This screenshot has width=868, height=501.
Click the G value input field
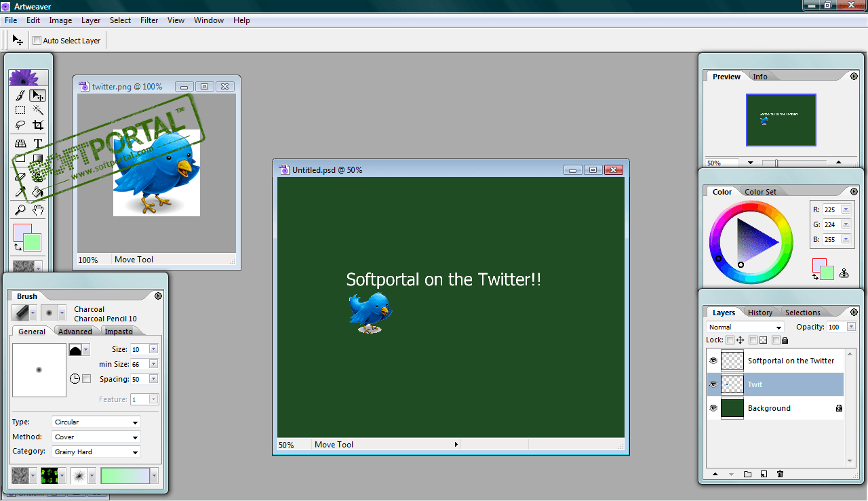(x=831, y=224)
